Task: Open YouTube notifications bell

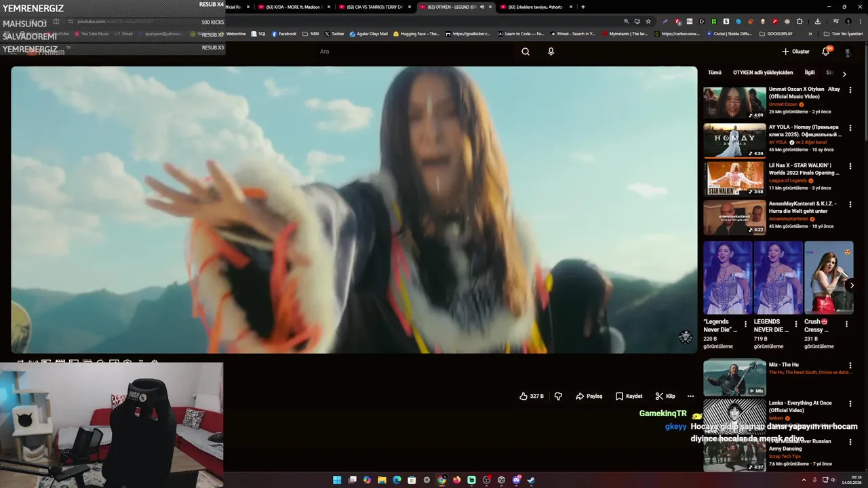Action: point(826,52)
